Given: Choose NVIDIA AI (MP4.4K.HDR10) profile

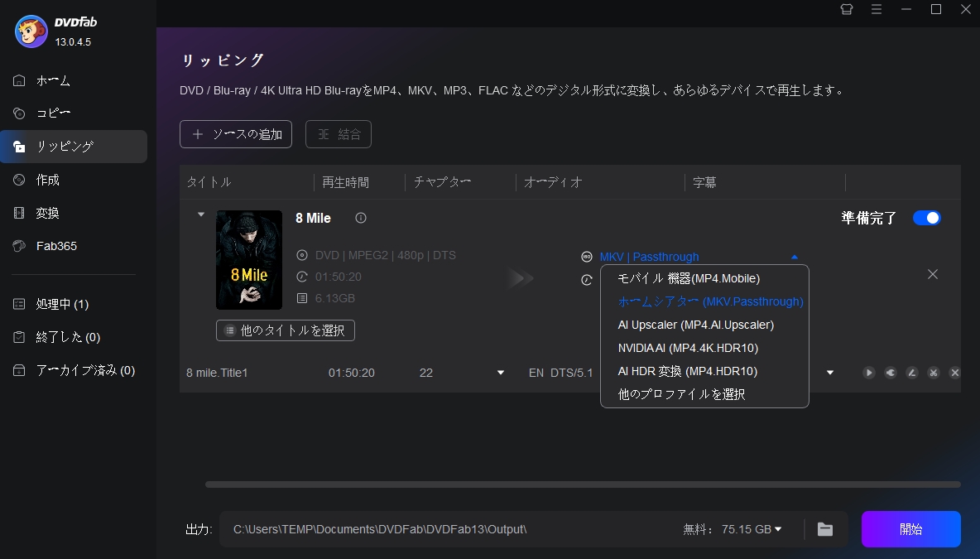Looking at the screenshot, I should coord(704,348).
